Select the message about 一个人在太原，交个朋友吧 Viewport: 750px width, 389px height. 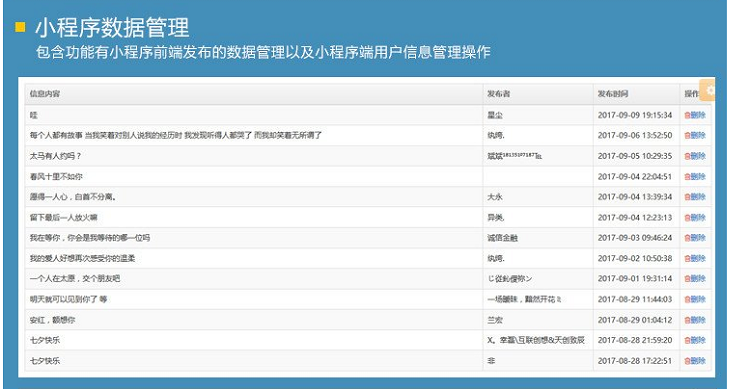click(x=75, y=278)
